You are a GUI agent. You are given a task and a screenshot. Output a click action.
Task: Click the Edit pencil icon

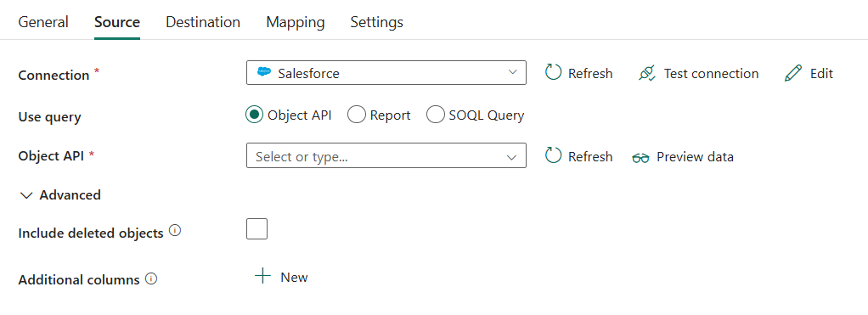[792, 73]
